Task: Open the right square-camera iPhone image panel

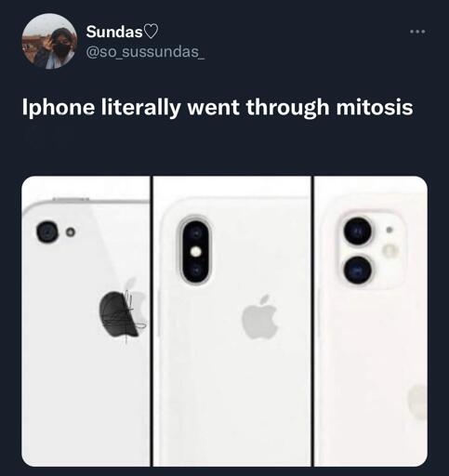Action: coord(371,321)
